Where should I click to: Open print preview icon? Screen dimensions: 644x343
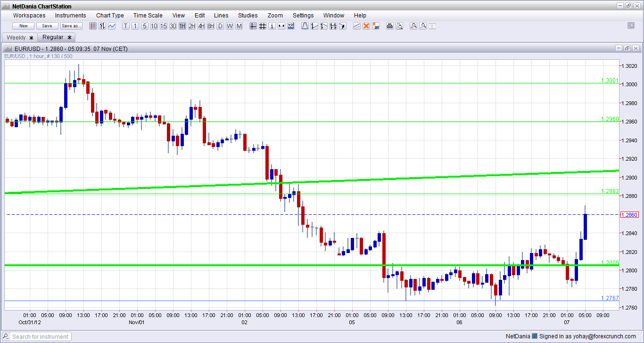[x=399, y=26]
